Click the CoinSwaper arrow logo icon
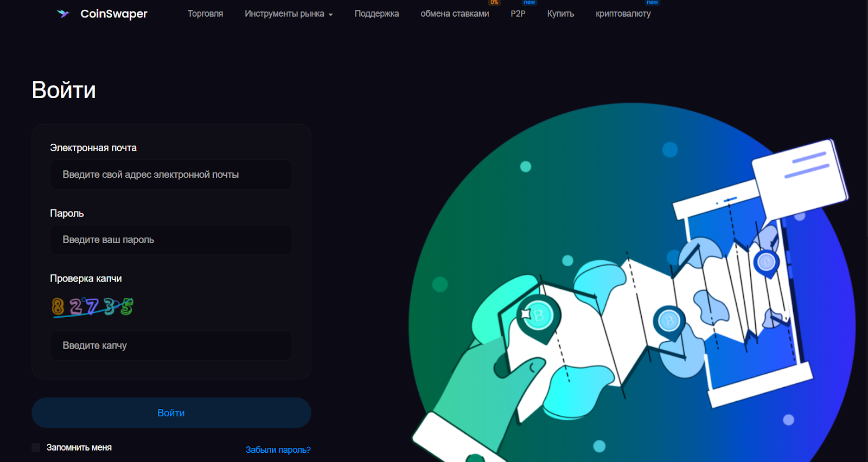Viewport: 868px width, 462px height. coord(63,14)
